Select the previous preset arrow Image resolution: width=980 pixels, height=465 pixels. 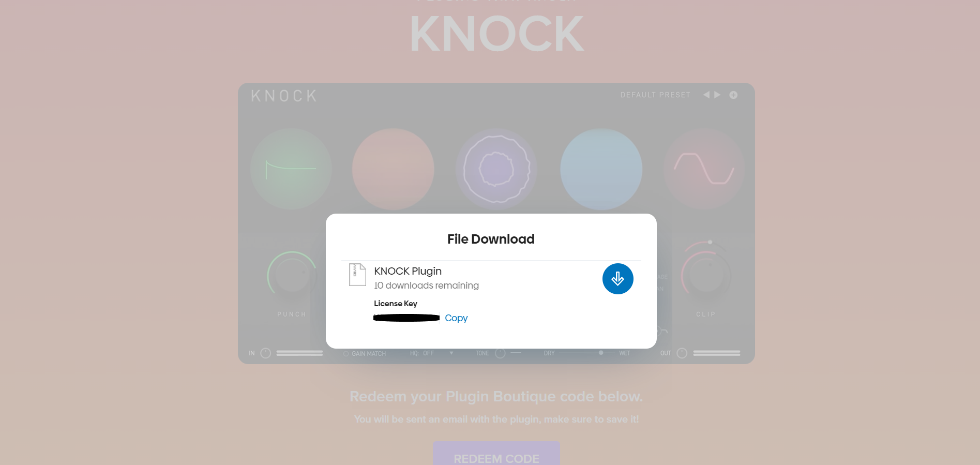tap(706, 95)
